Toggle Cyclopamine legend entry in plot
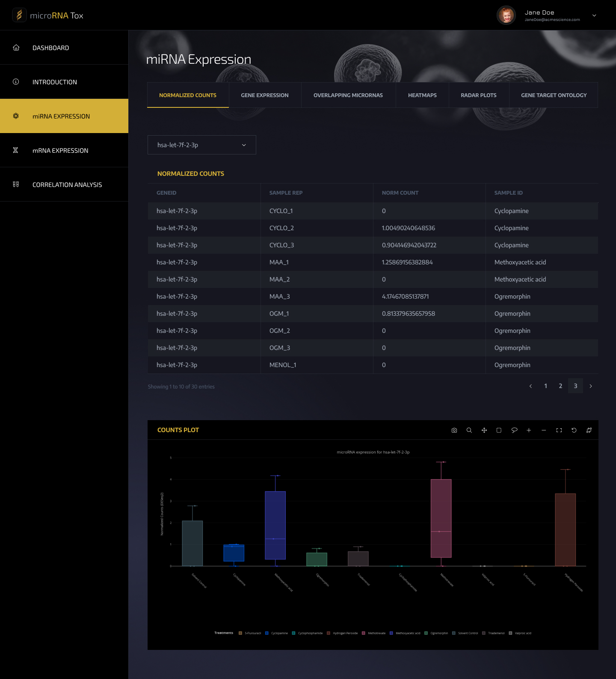The height and width of the screenshot is (679, 616). tap(279, 633)
